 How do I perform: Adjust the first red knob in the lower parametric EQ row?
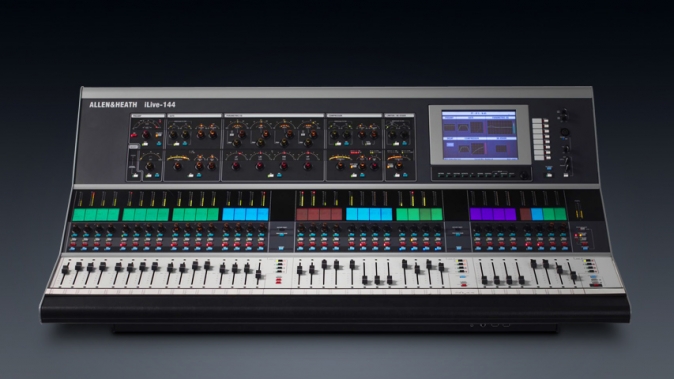[236, 166]
